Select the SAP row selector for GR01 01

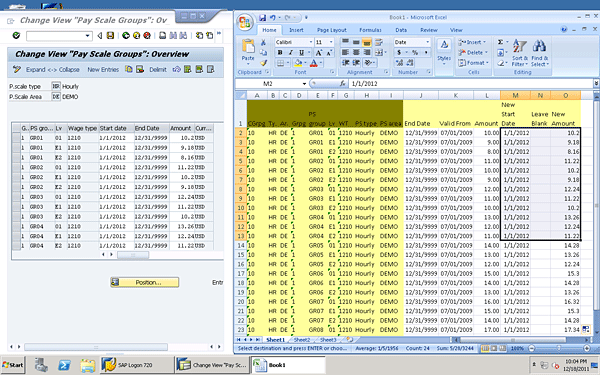coord(16,138)
